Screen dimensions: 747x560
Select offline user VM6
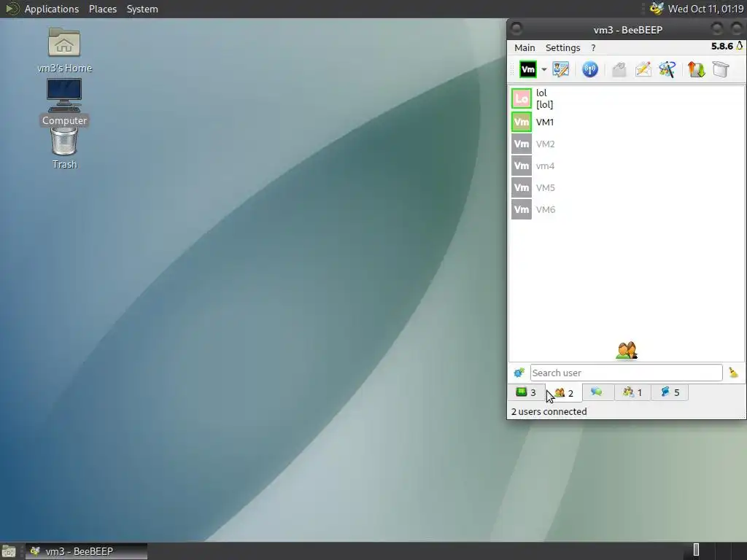tap(627, 209)
